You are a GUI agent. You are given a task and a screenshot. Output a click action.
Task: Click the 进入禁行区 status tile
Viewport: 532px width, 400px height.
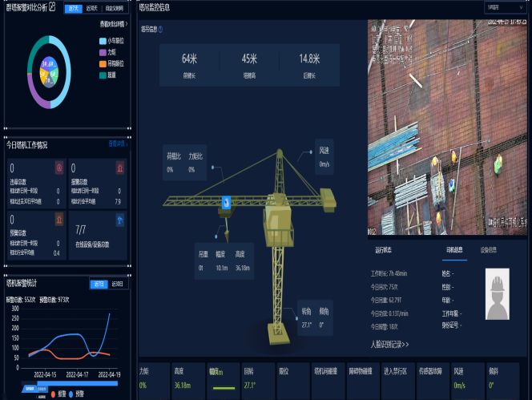[398, 380]
